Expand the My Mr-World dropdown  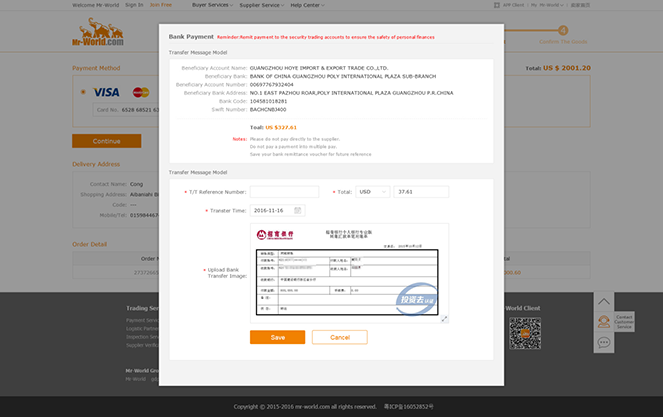tap(547, 5)
